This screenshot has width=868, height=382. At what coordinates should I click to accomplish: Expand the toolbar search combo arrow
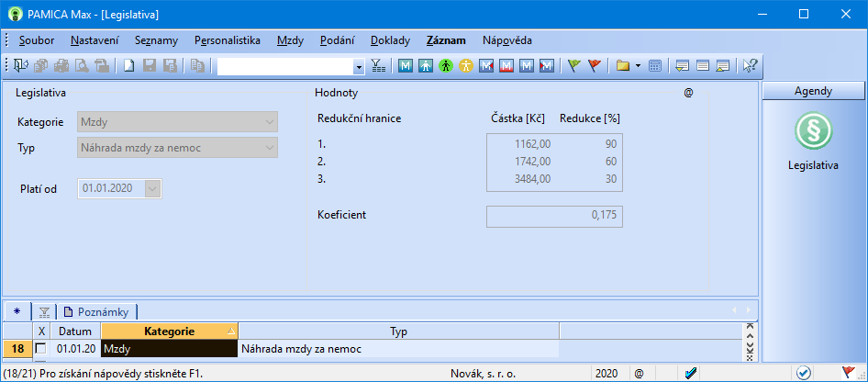(x=360, y=67)
